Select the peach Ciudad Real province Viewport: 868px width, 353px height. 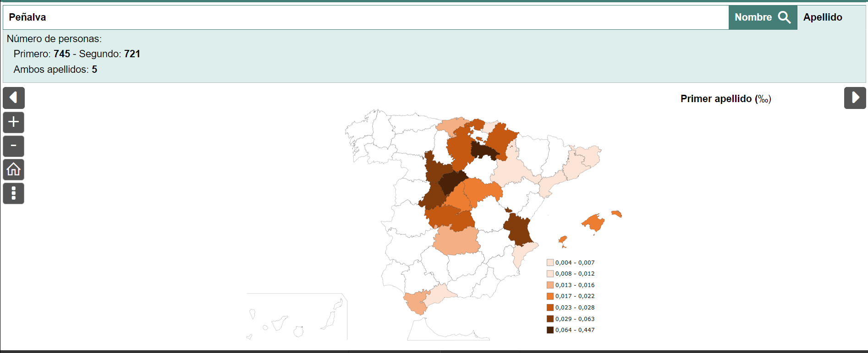point(456,241)
